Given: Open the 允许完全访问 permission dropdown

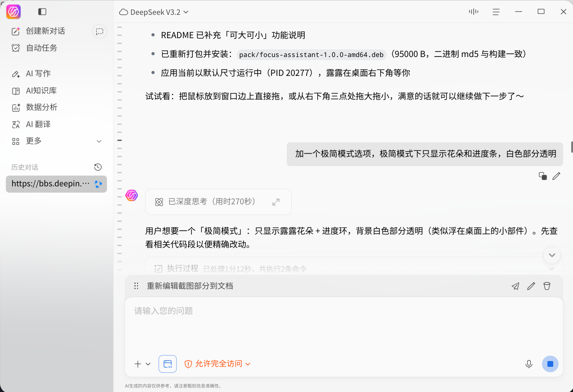Looking at the screenshot, I should coord(218,364).
